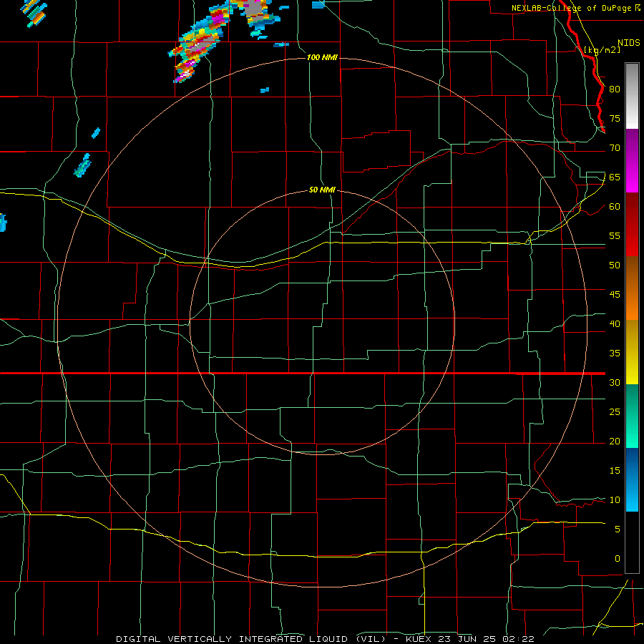
Task: Click the gray-white top segment of color bar
Action: (x=632, y=96)
